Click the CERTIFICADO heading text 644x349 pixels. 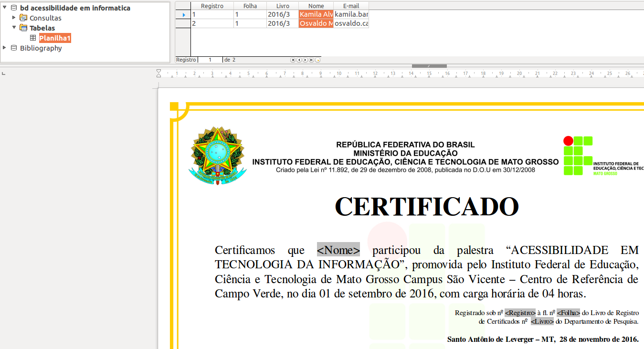pyautogui.click(x=427, y=207)
